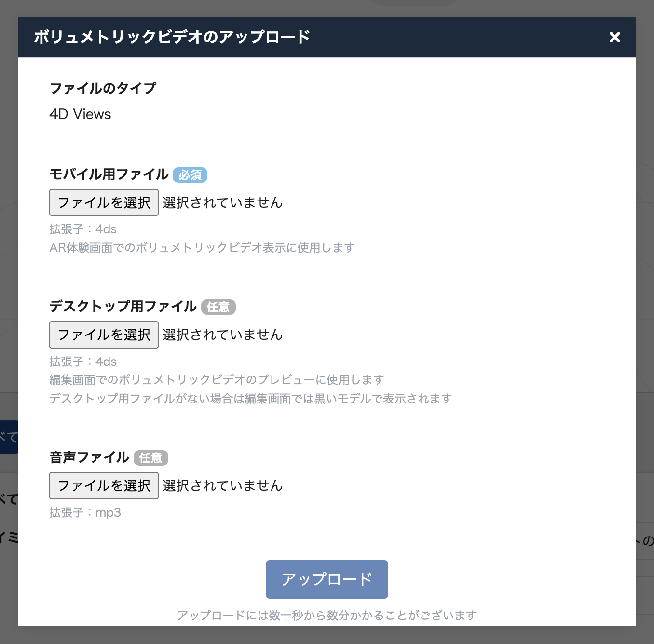Click the AR体験画面 description under the mobile file
This screenshot has height=644, width=654.
[202, 248]
